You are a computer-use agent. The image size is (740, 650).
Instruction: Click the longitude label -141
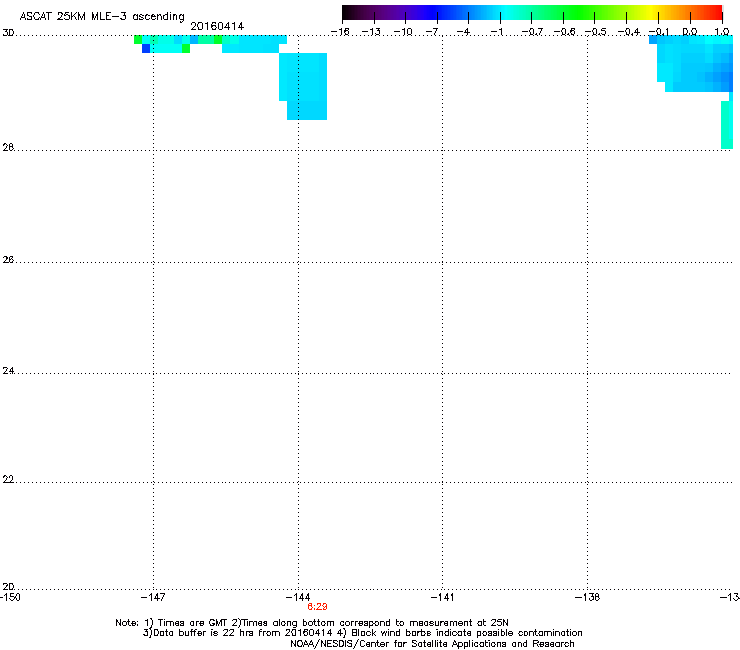[442, 597]
